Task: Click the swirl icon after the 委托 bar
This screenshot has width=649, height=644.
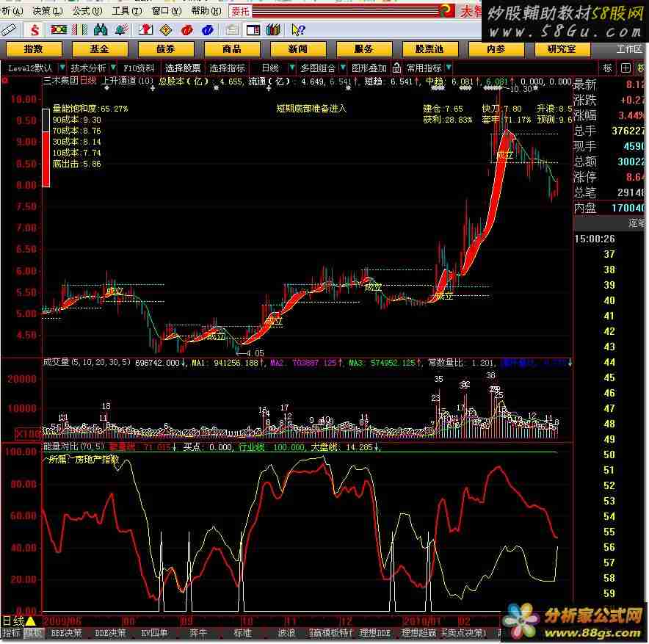Action: 446,10
